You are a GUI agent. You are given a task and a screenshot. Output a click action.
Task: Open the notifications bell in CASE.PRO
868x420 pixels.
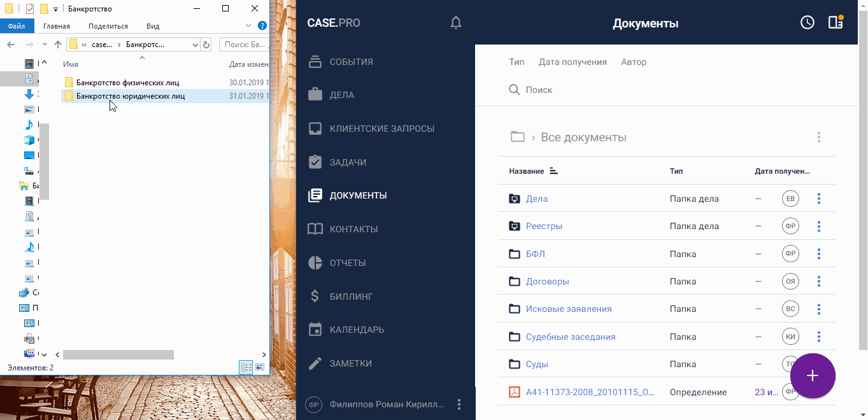[x=455, y=23]
